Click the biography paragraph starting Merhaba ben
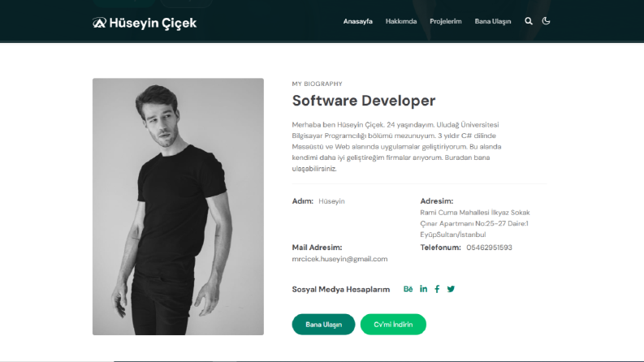 click(x=396, y=147)
